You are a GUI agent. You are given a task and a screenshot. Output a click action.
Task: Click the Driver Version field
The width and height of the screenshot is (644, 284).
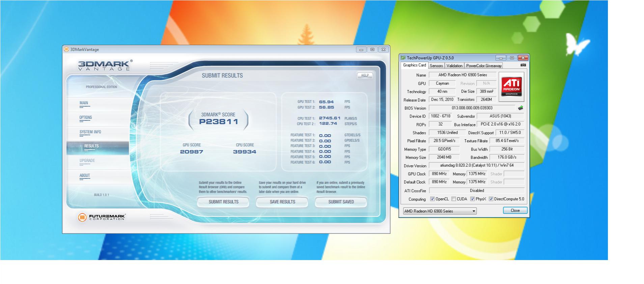pyautogui.click(x=476, y=165)
